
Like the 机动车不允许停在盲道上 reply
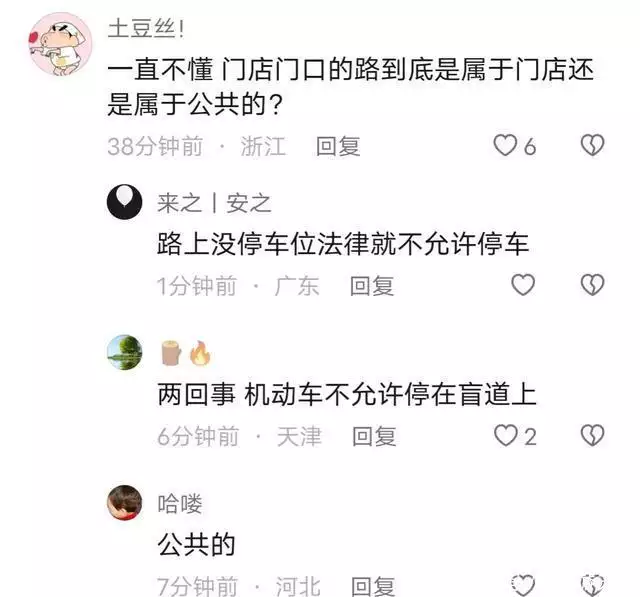point(506,435)
